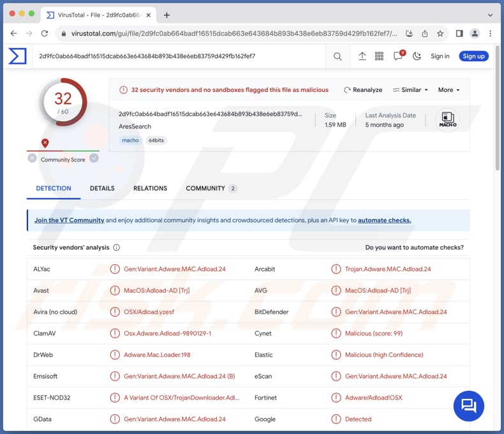
Task: Click the hash search input field
Action: tap(180, 56)
